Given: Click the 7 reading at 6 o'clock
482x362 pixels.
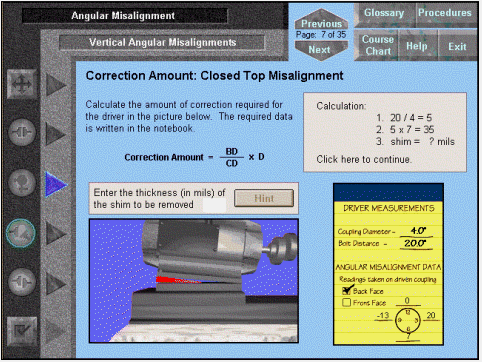Looking at the screenshot, I should (408, 337).
